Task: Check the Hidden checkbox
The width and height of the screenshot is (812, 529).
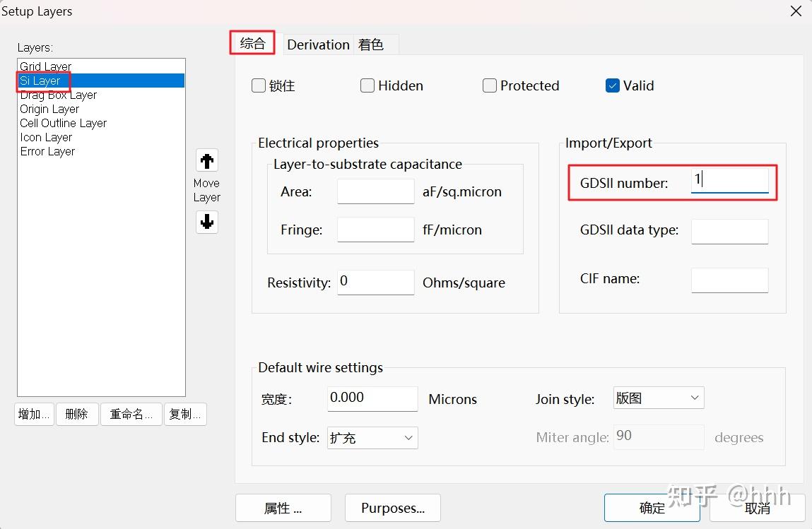Action: pos(367,85)
